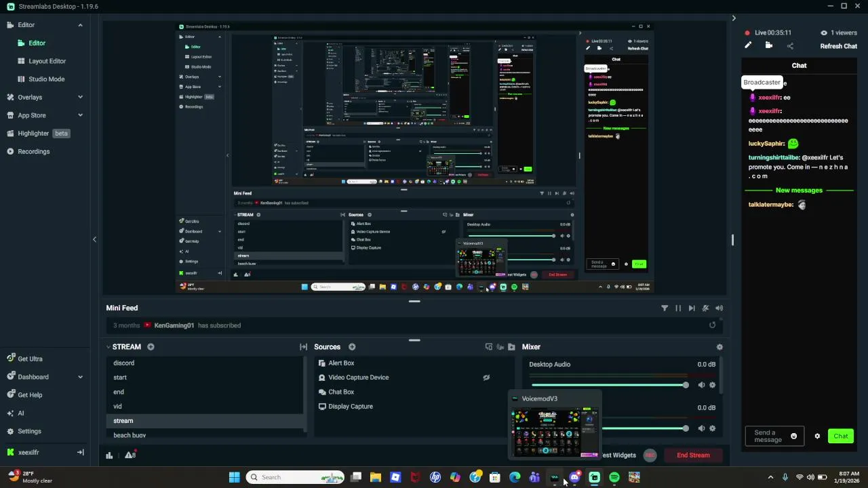868x488 pixels.
Task: Open chat settings gear
Action: tap(817, 436)
